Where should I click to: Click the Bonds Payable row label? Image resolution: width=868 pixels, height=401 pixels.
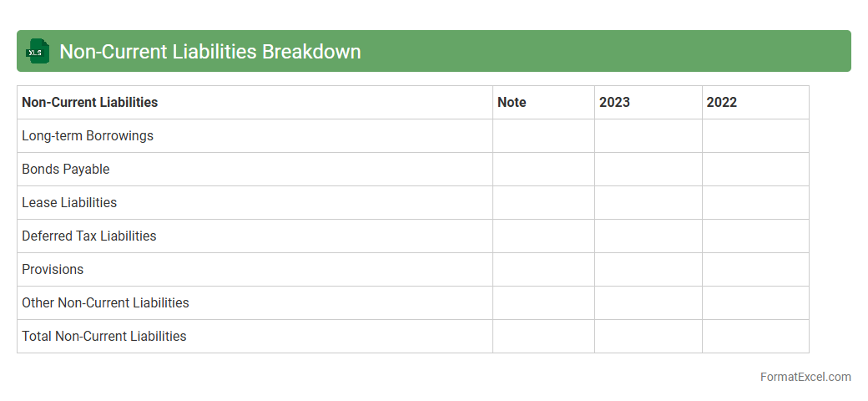66,170
